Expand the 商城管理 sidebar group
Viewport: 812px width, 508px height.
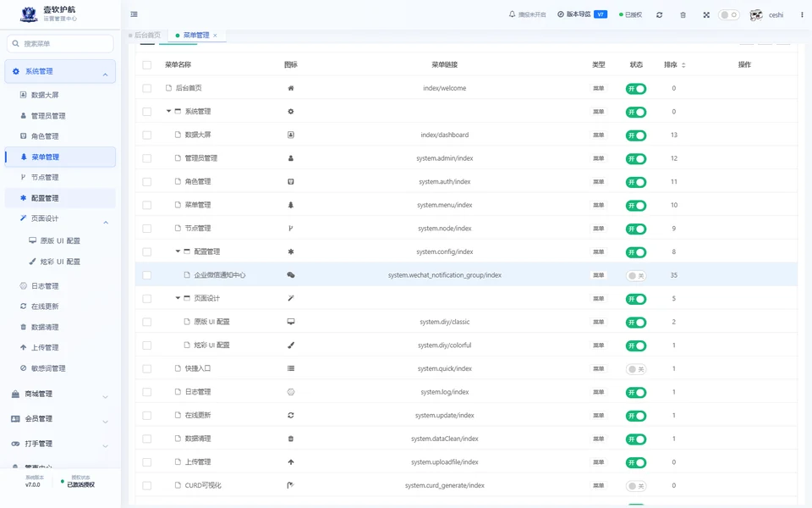coord(60,395)
